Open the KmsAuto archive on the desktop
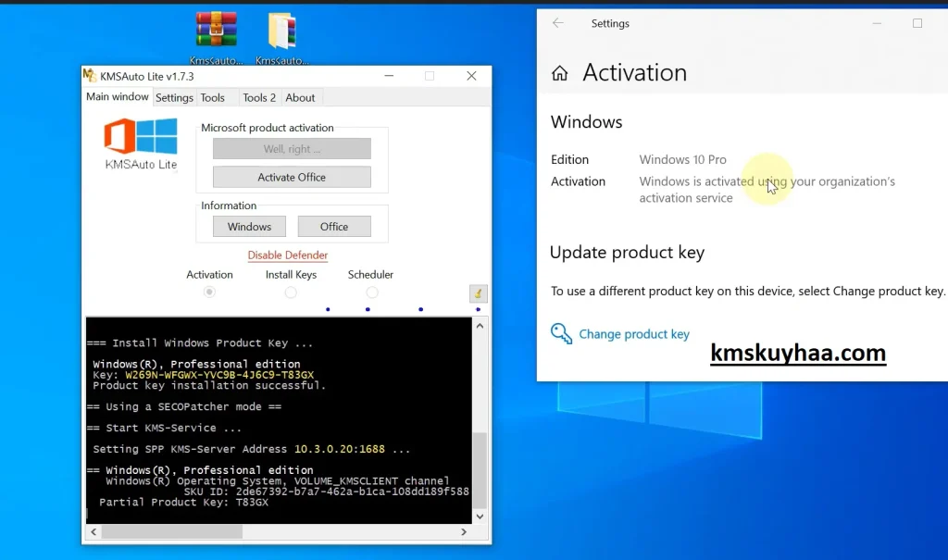948x560 pixels. 215,28
